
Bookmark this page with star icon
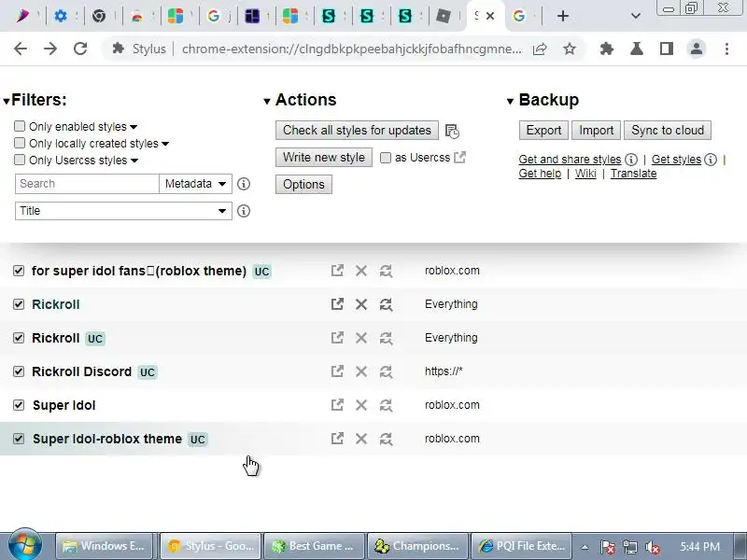pos(570,49)
